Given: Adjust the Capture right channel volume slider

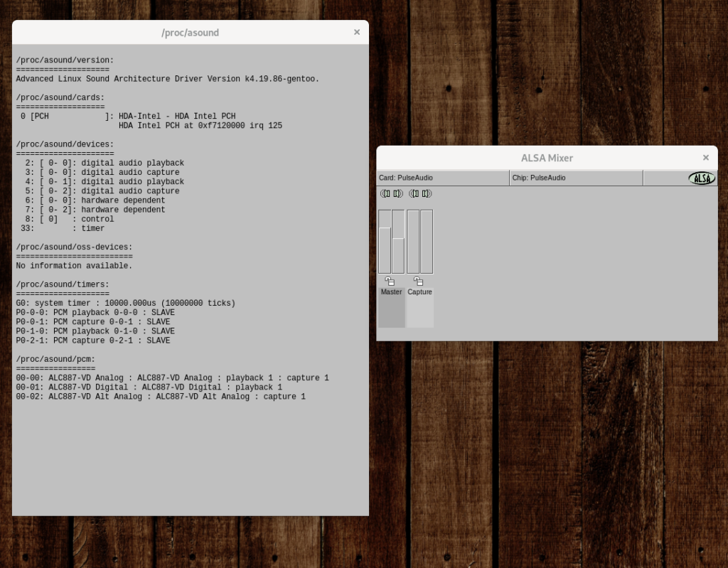Looking at the screenshot, I should click(427, 242).
